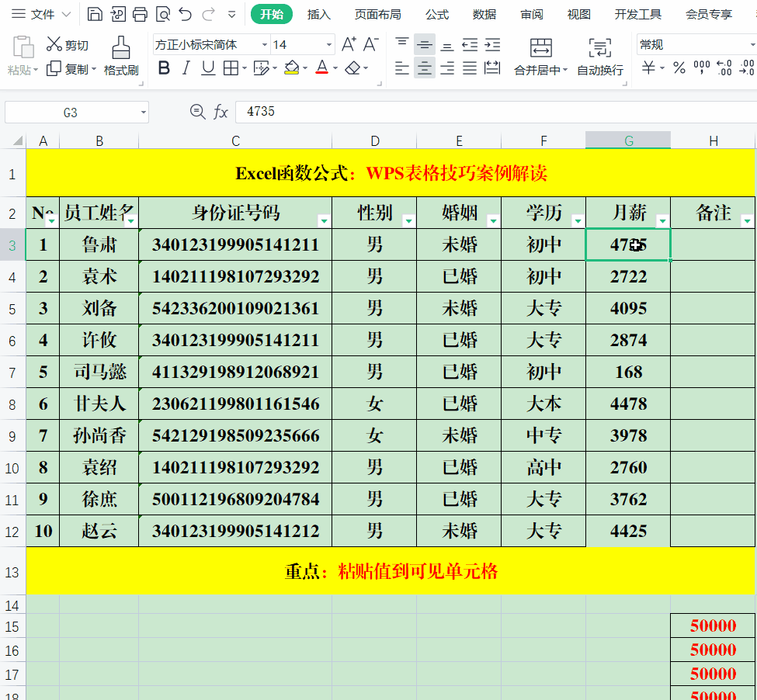Open the font name dropdown

[x=264, y=45]
